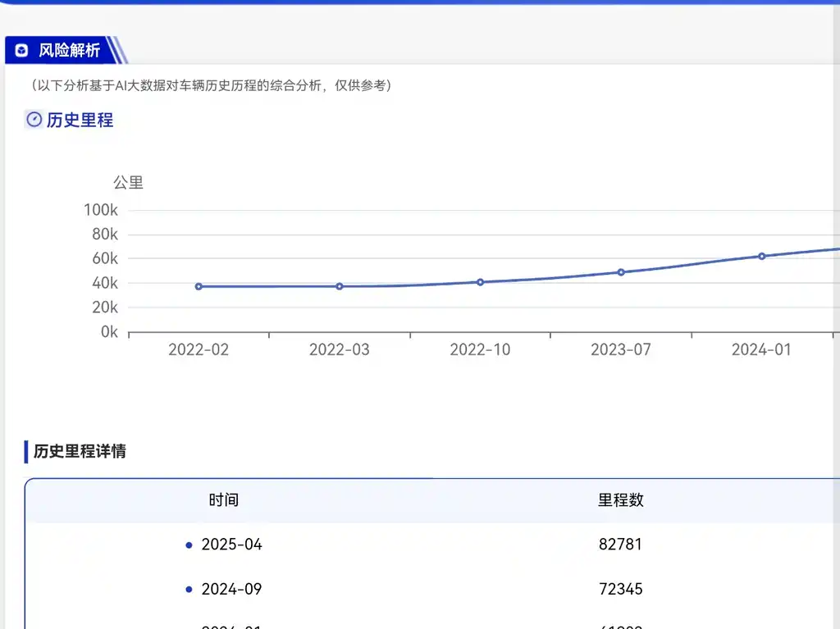The width and height of the screenshot is (840, 629).
Task: Click the 2023-07 x-axis label
Action: click(621, 350)
